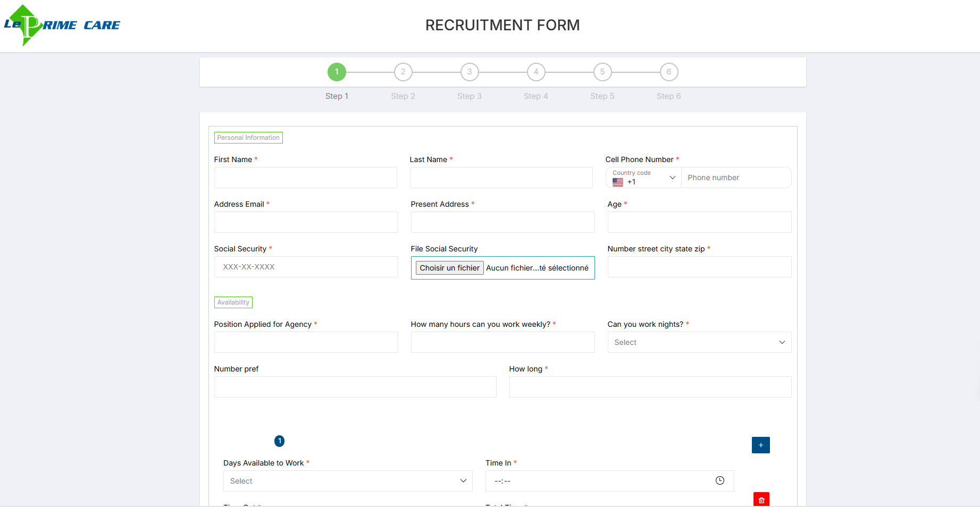Focus the First Name text field
Image resolution: width=980 pixels, height=507 pixels.
(305, 178)
